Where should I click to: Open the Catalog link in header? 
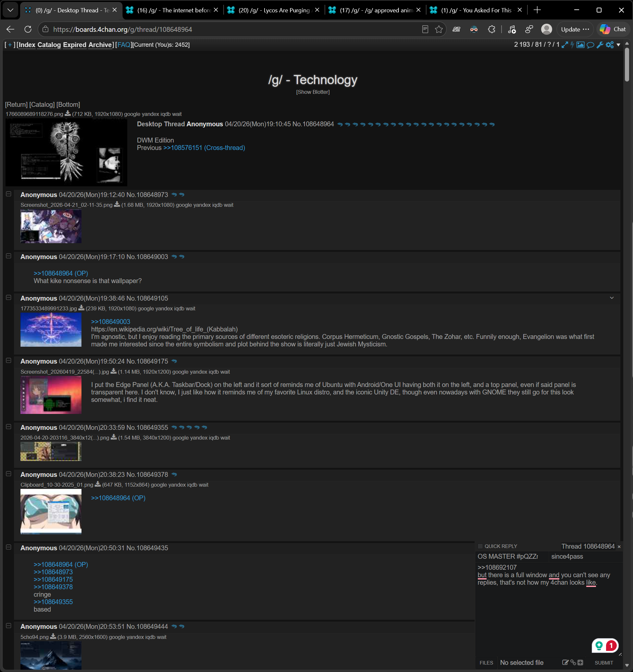(49, 45)
